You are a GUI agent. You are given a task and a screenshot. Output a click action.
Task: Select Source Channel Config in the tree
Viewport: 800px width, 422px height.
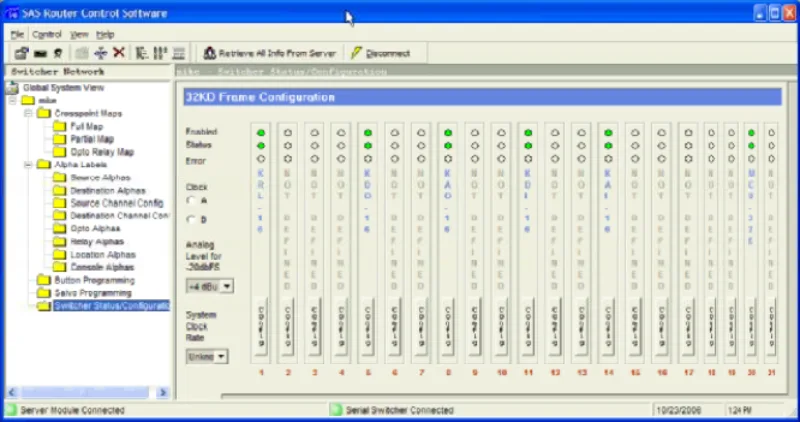[117, 203]
